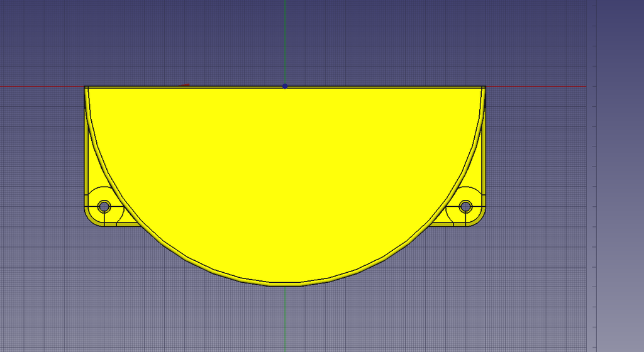Click the green vertical axis above model
This screenshot has width=644, height=352.
pos(285,41)
